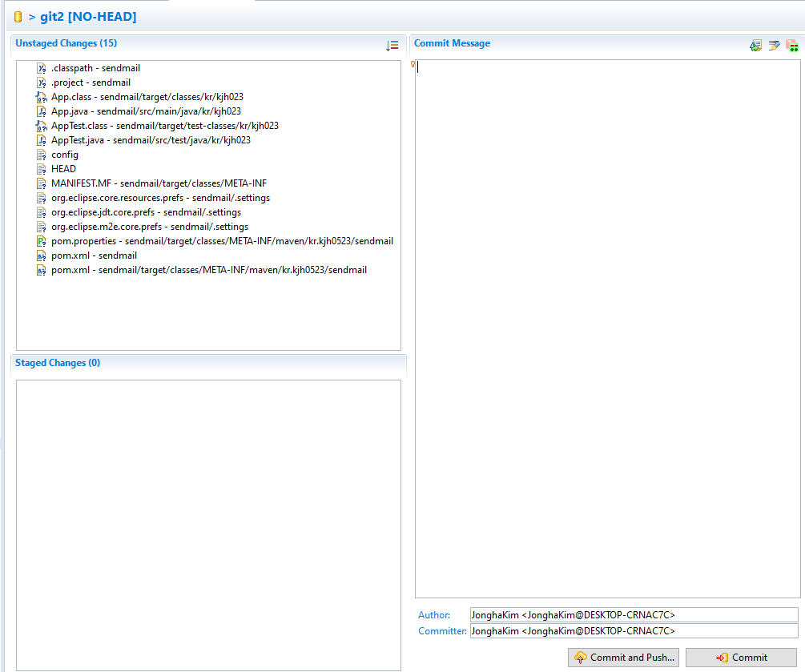Screen dimensions: 805x672
Task: Click the AppTest.java file icon
Action: [x=42, y=140]
